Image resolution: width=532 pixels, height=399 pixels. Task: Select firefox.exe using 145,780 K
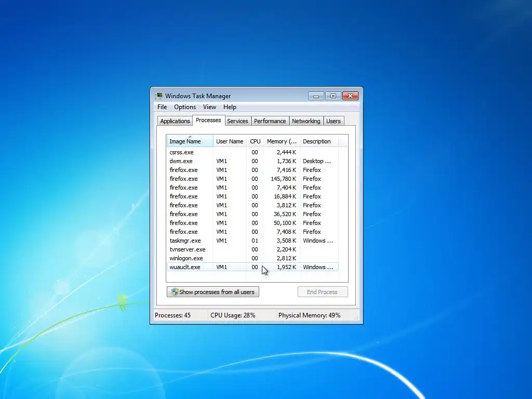[x=252, y=179]
